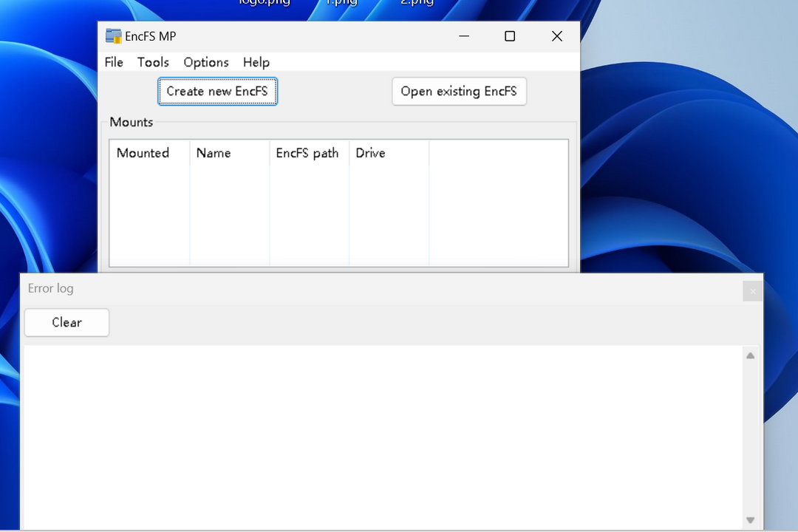Open the Help menu

point(256,62)
